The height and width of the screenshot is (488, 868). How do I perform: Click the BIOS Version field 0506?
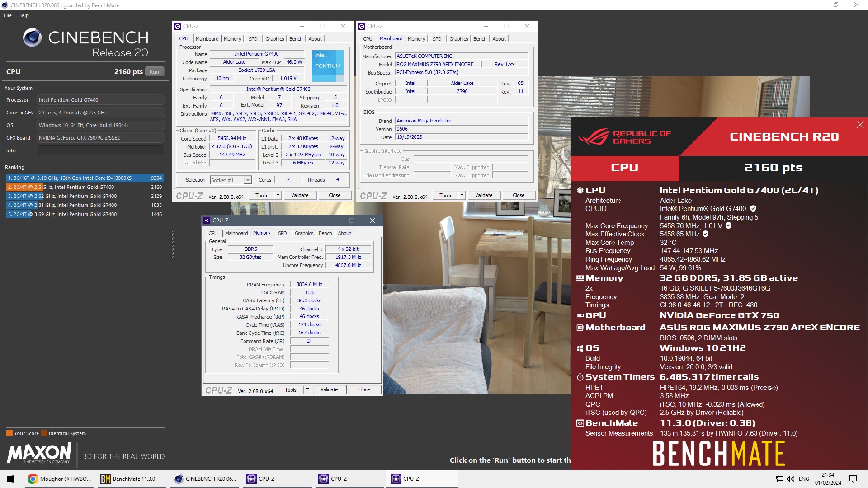(x=462, y=129)
